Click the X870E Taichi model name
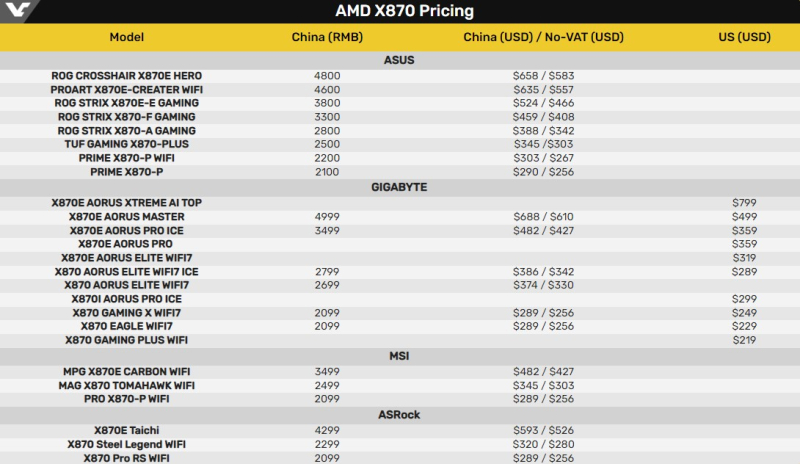 (126, 430)
